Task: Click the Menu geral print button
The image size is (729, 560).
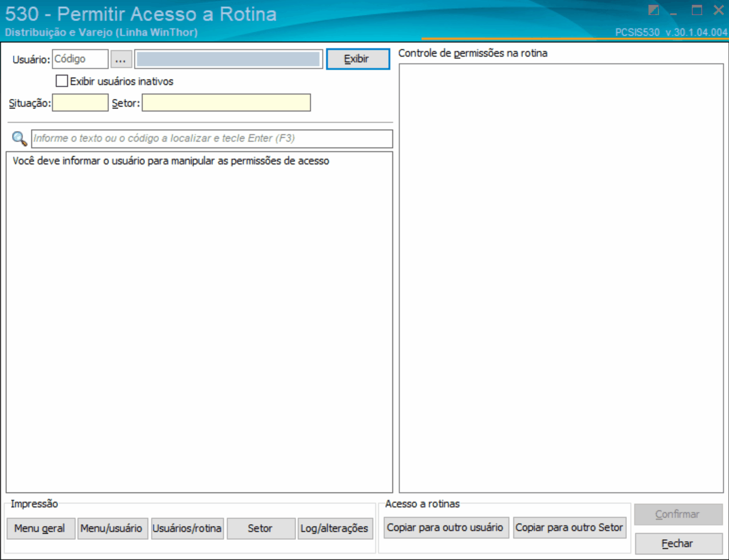Action: (41, 529)
